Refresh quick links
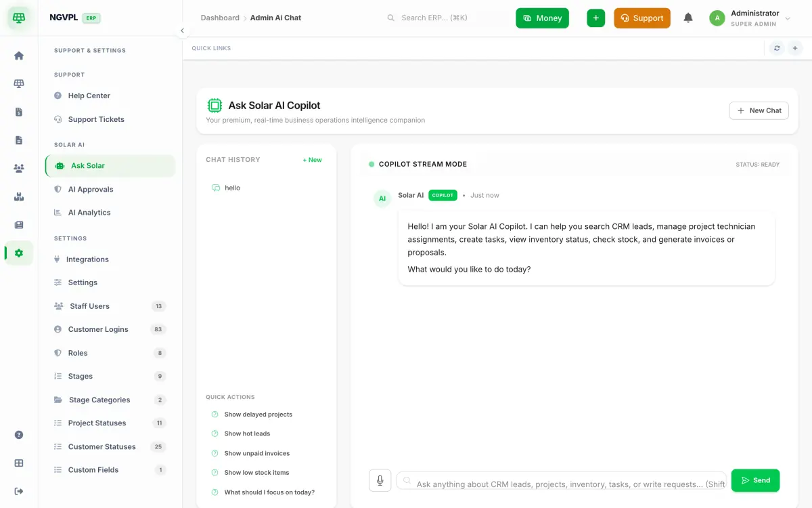 (x=777, y=48)
